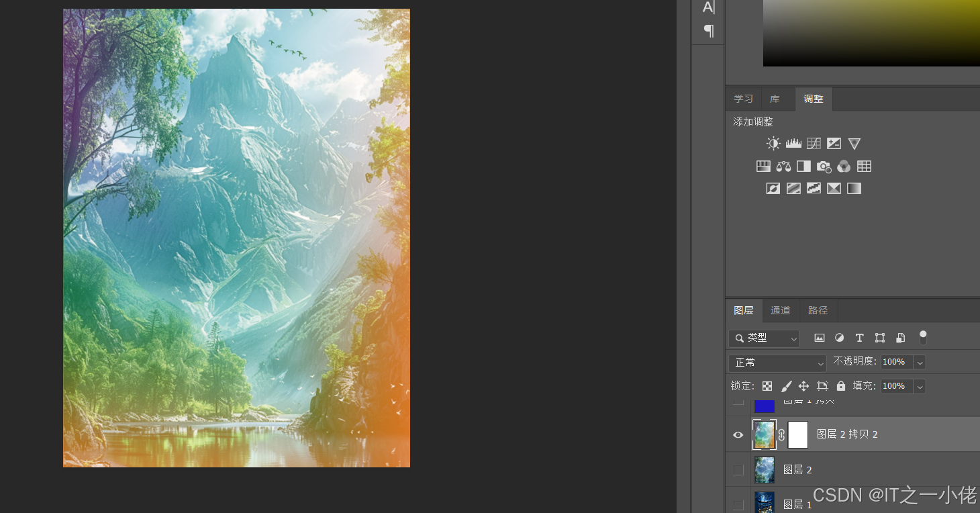Screen dimensions: 980x513
Task: Add a Levels adjustment layer
Action: click(793, 144)
